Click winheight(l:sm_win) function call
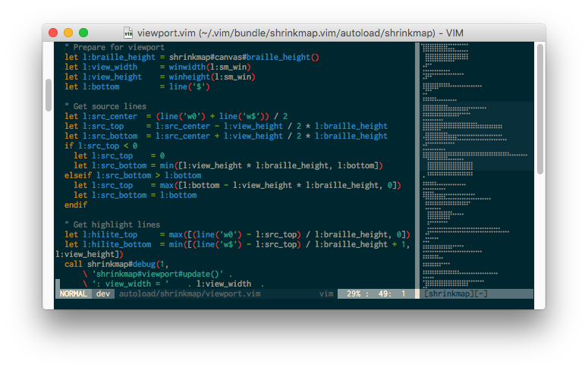The image size is (588, 370). click(x=212, y=77)
